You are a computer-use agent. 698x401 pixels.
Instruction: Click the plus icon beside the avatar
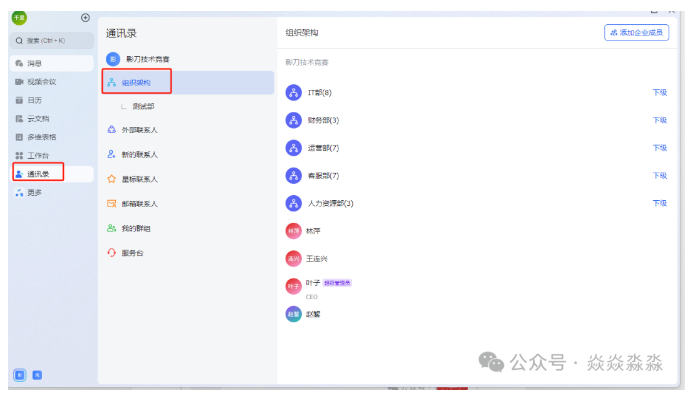tap(85, 18)
